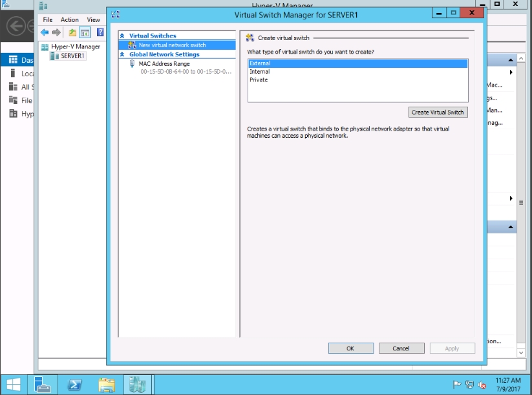Select Internal switch type
Image resolution: width=532 pixels, height=395 pixels.
click(260, 72)
